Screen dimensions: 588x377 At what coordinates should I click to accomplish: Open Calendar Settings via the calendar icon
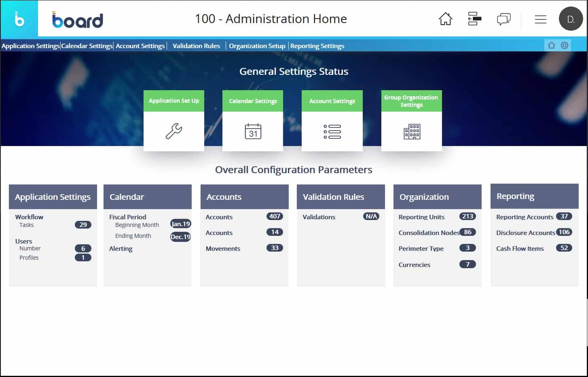click(252, 131)
